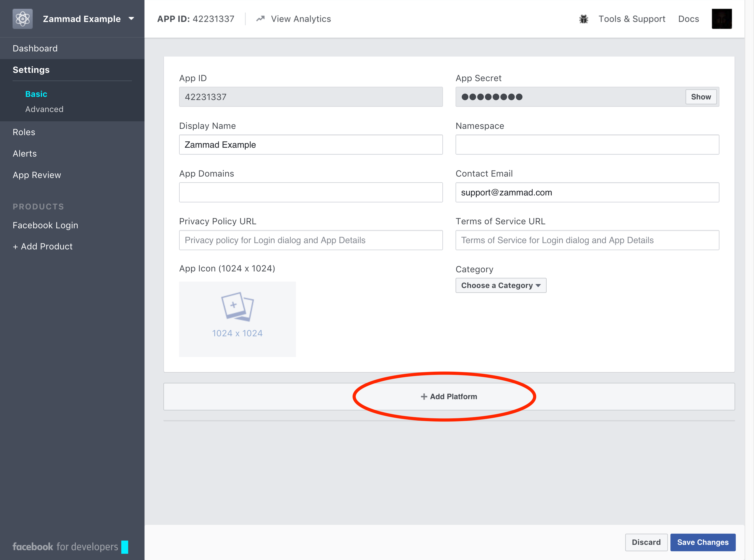Open the Settings sidebar section
This screenshot has height=560, width=754.
(x=31, y=70)
